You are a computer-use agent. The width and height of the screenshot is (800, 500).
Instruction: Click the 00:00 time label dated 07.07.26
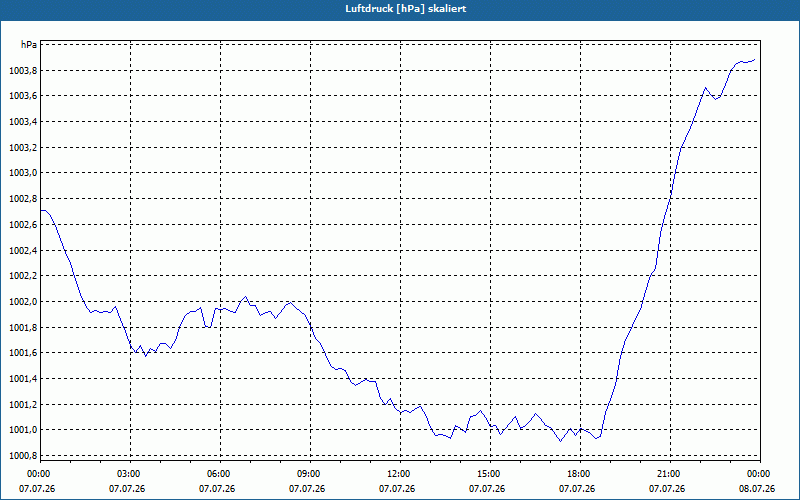(x=37, y=473)
